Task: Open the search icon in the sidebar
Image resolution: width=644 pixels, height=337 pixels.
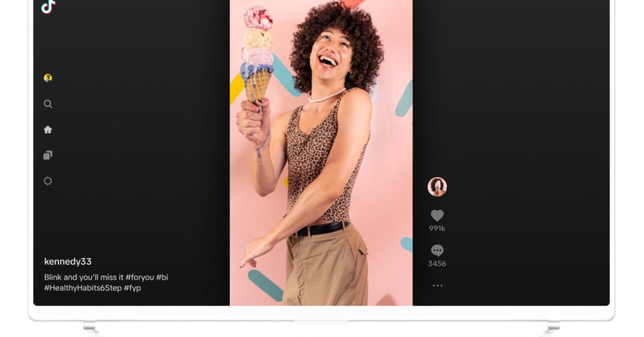Action: (x=48, y=104)
